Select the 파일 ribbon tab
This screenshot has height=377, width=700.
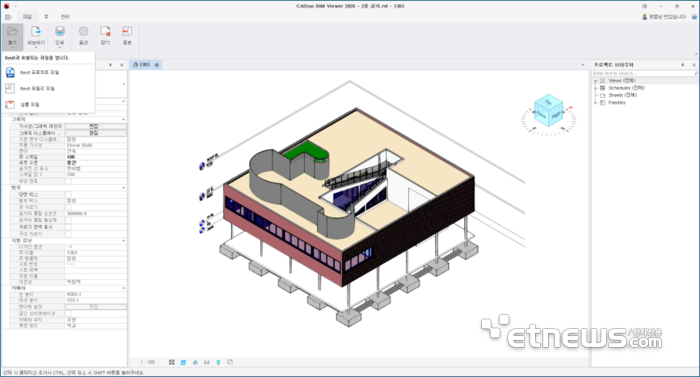pos(27,17)
